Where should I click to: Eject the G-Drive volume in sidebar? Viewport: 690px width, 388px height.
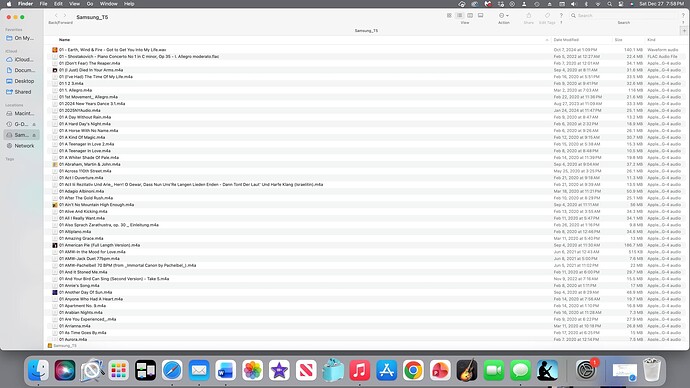point(34,124)
